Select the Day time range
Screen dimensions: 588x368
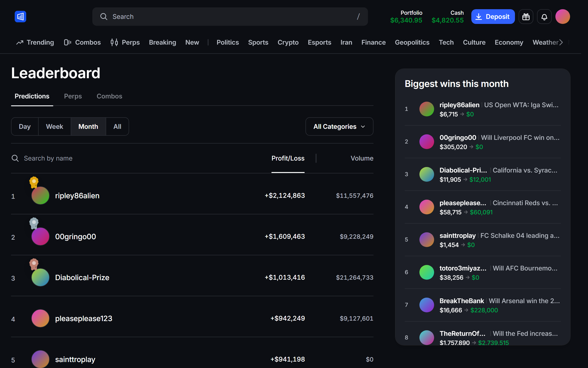click(25, 126)
